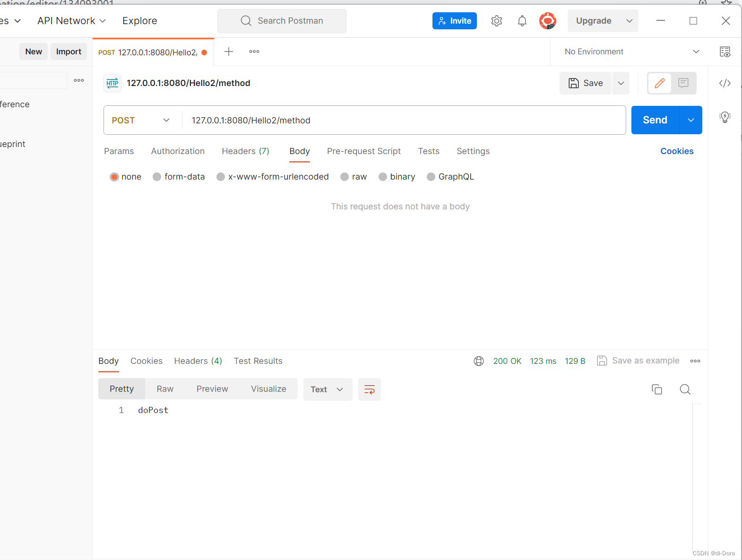Select the POST 127.0.0.1:8080/Hello2 request tab
Image resolution: width=742 pixels, height=560 pixels.
pyautogui.click(x=153, y=52)
